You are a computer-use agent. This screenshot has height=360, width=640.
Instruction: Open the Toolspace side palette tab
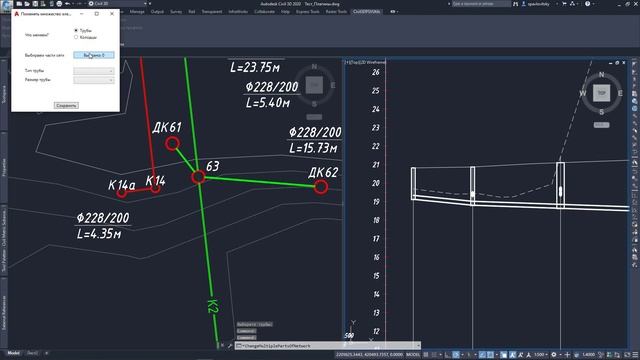[4, 95]
